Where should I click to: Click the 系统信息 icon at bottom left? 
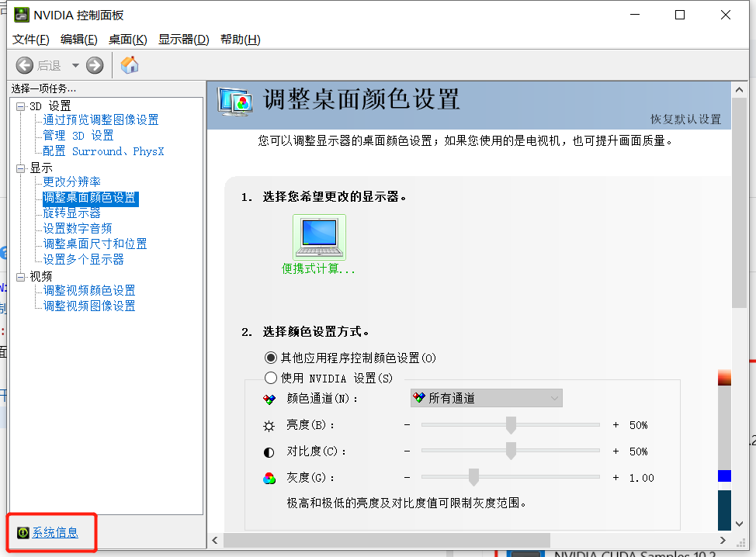tap(23, 532)
